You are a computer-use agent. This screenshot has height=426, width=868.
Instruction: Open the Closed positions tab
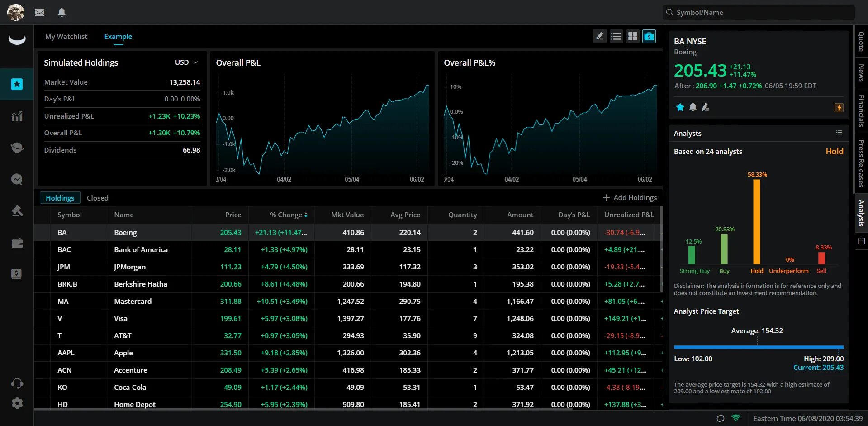[x=98, y=198]
